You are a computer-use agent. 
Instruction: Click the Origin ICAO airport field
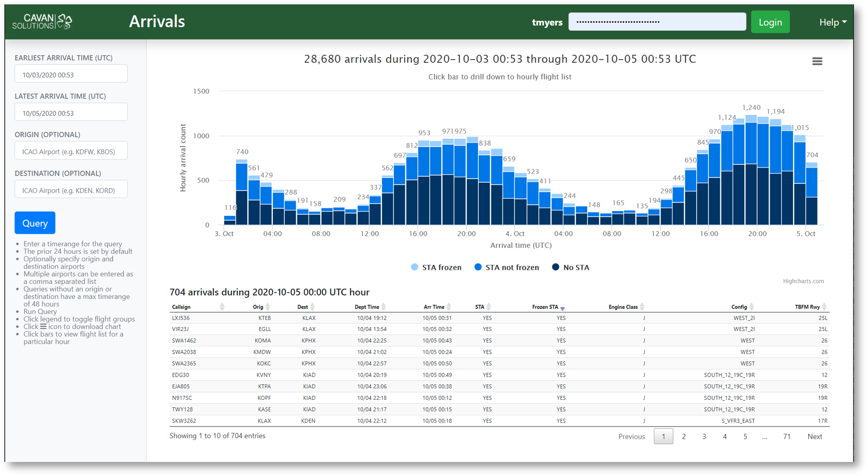pyautogui.click(x=71, y=151)
